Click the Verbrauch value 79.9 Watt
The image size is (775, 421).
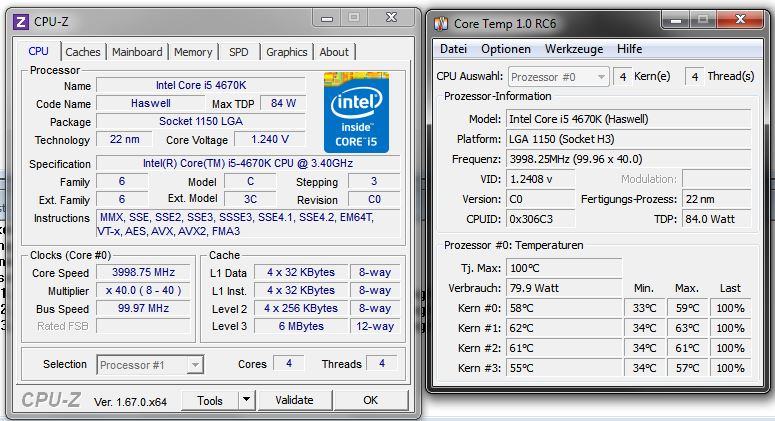point(563,288)
